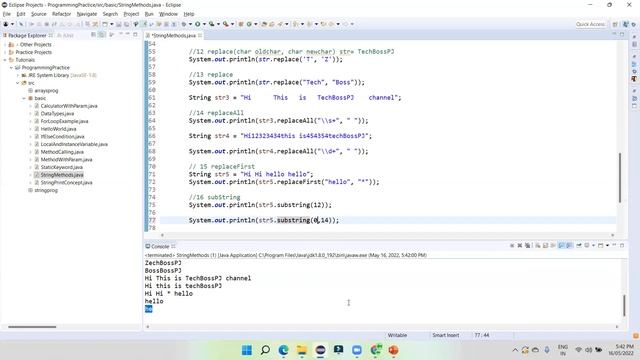This screenshot has width=640, height=360.
Task: Open File Explorer from the taskbar
Action: (x=302, y=350)
